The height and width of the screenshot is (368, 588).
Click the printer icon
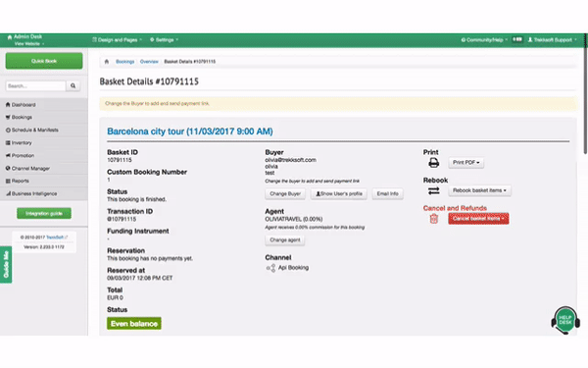(x=433, y=163)
